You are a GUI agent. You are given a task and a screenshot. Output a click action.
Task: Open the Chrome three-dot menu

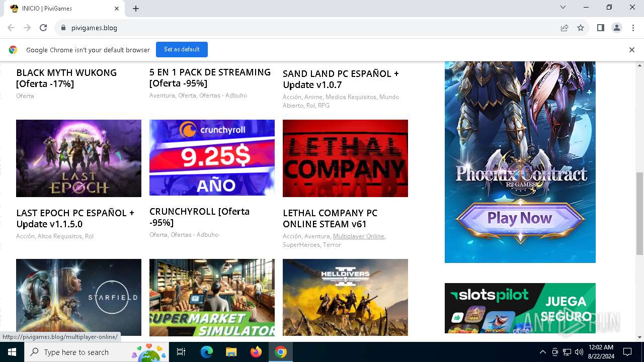click(633, 28)
